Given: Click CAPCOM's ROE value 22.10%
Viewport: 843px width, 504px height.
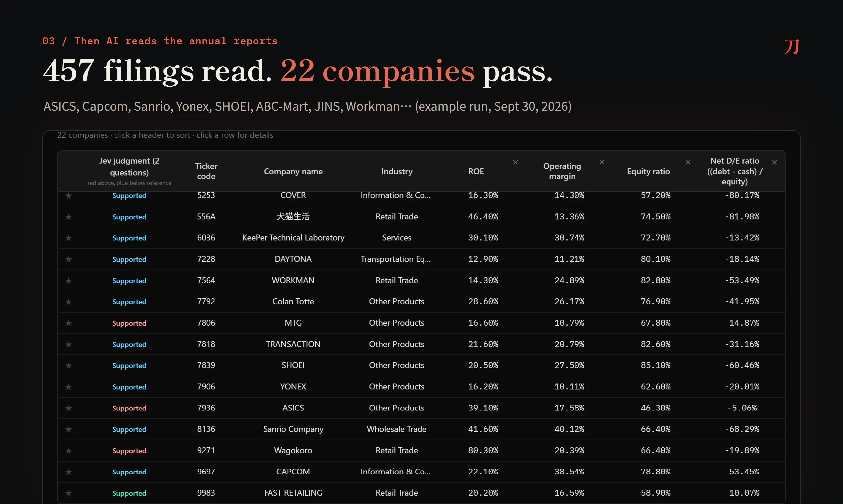Looking at the screenshot, I should point(483,472).
